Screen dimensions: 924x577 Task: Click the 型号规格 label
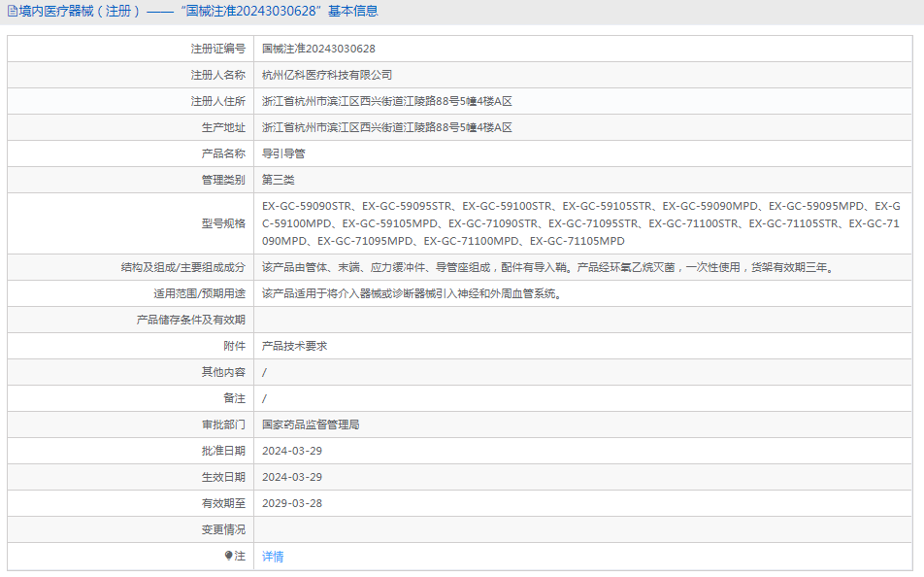click(x=223, y=223)
